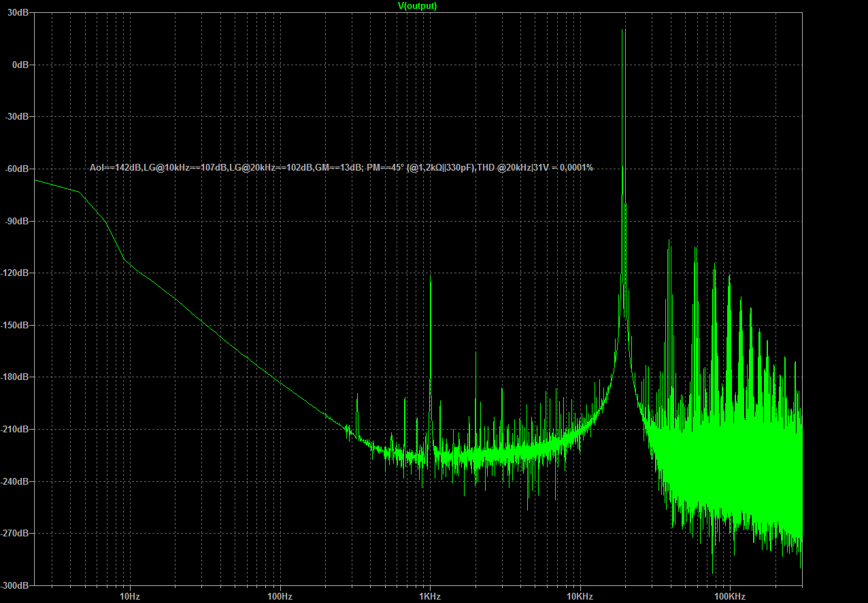Click the -210dB axis label
This screenshot has height=603, width=868.
click(x=14, y=430)
